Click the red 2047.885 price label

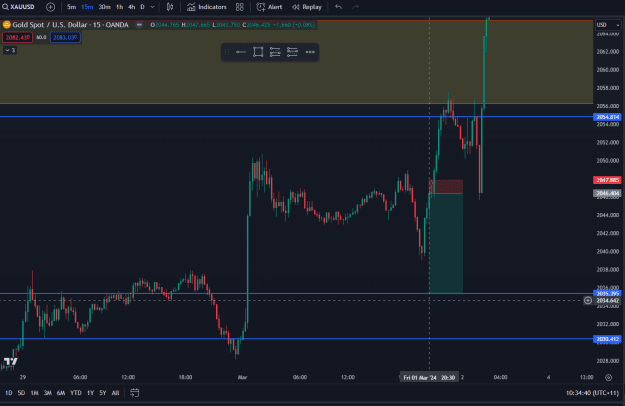click(607, 180)
